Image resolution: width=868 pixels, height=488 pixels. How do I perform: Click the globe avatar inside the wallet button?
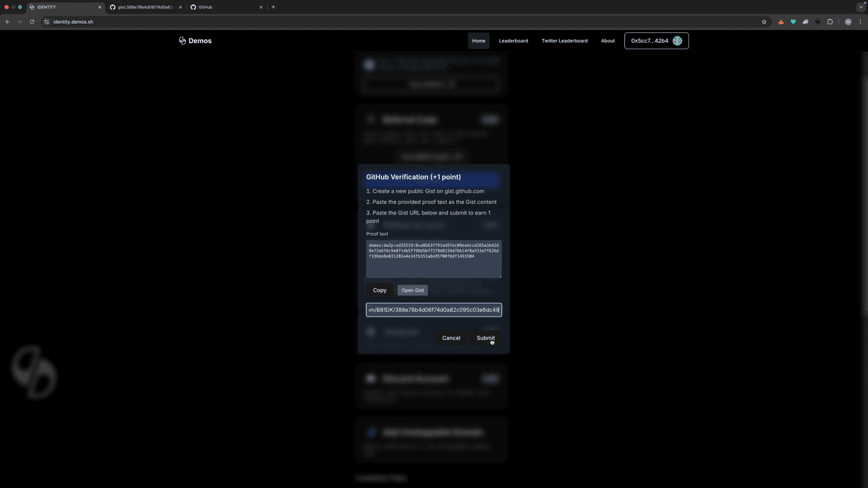coord(677,41)
